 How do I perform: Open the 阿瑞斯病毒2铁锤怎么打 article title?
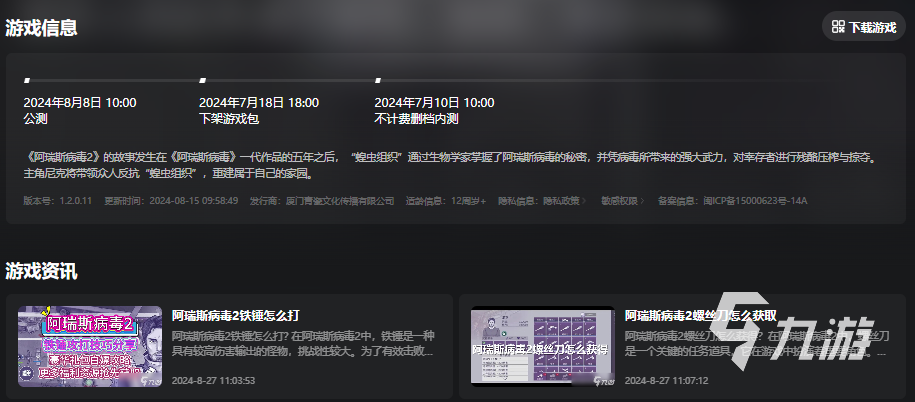coord(236,316)
